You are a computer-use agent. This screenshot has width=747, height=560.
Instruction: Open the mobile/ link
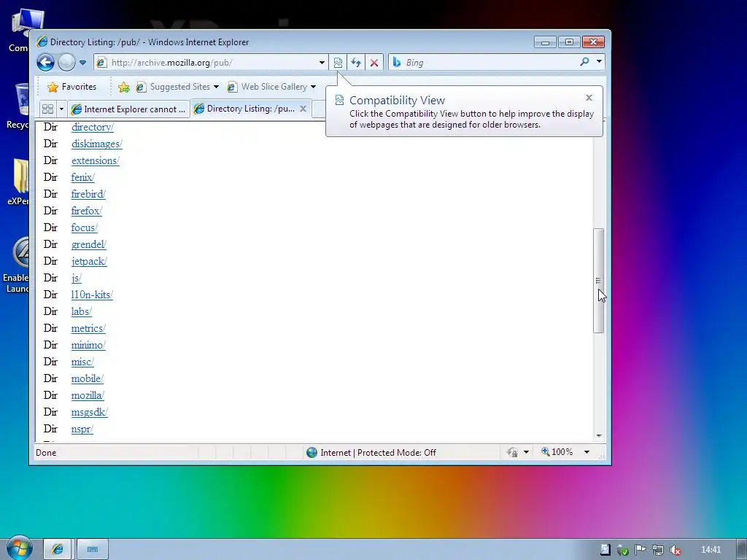click(88, 378)
